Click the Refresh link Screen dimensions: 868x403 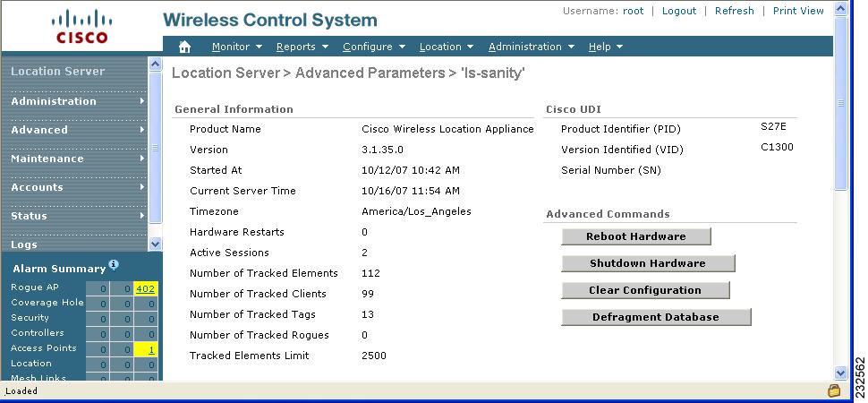tap(734, 11)
